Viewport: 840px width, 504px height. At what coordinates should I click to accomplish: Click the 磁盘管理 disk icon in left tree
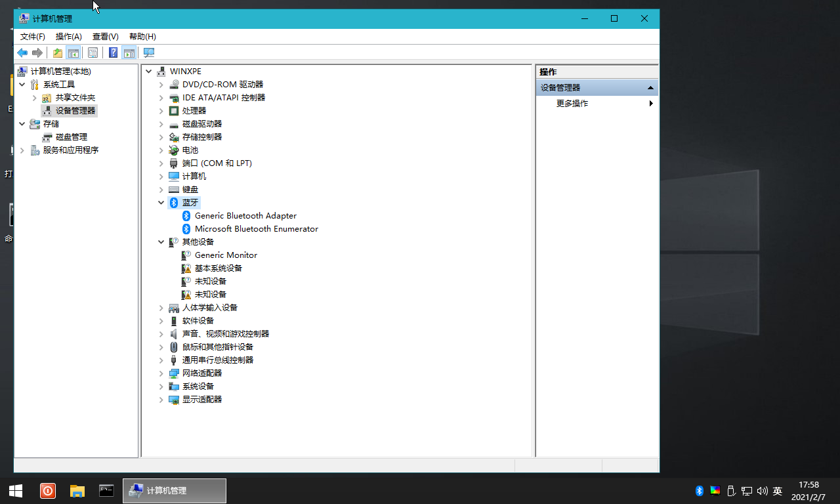47,137
